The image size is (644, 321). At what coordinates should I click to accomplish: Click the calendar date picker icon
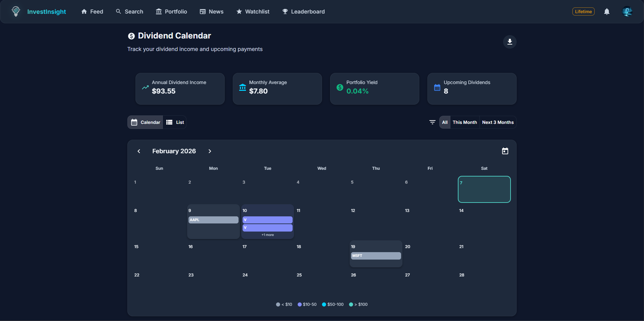[505, 151]
